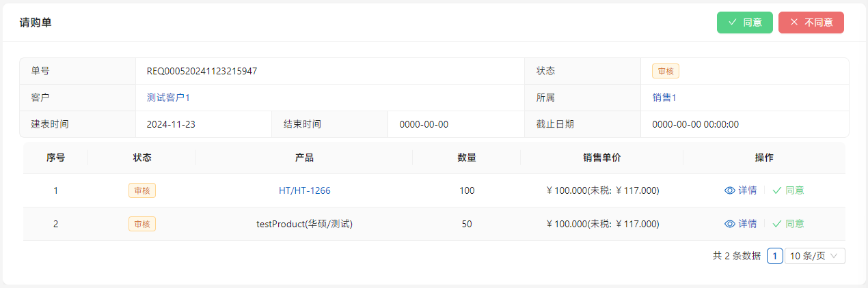Click the 数量 column header
This screenshot has width=868, height=288.
coord(466,158)
